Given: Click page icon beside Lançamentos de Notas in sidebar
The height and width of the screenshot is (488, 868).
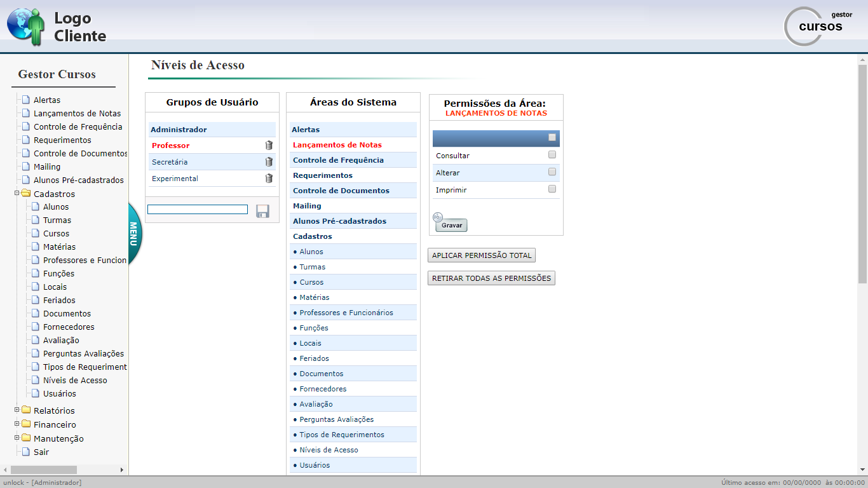Looking at the screenshot, I should (x=26, y=113).
